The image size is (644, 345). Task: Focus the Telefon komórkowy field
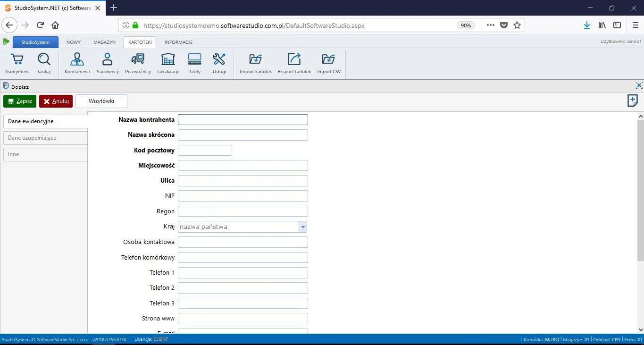click(243, 257)
